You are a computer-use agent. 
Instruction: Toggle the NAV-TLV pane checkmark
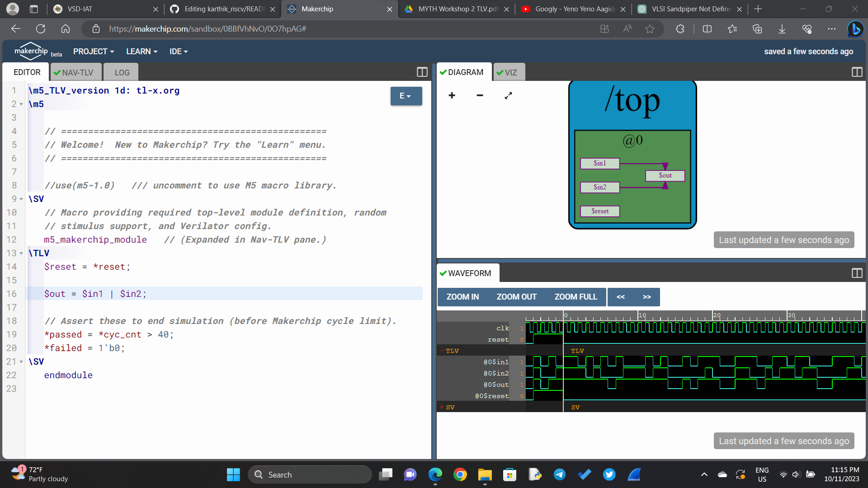point(58,72)
